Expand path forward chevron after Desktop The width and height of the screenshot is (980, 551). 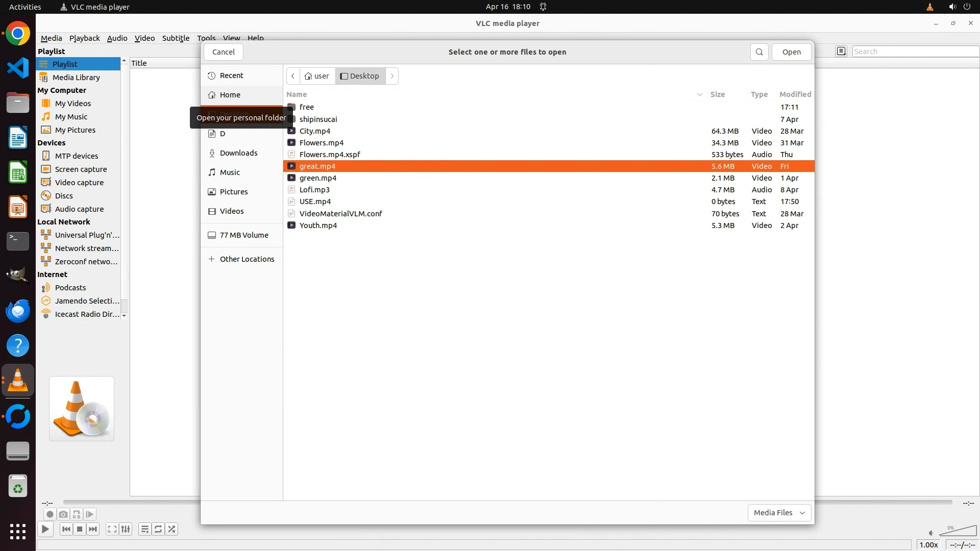[392, 76]
